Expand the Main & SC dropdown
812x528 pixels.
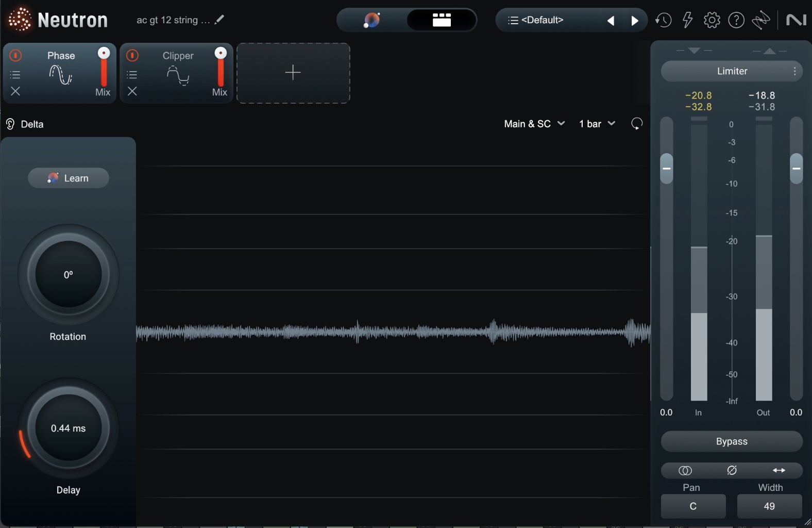click(x=534, y=124)
